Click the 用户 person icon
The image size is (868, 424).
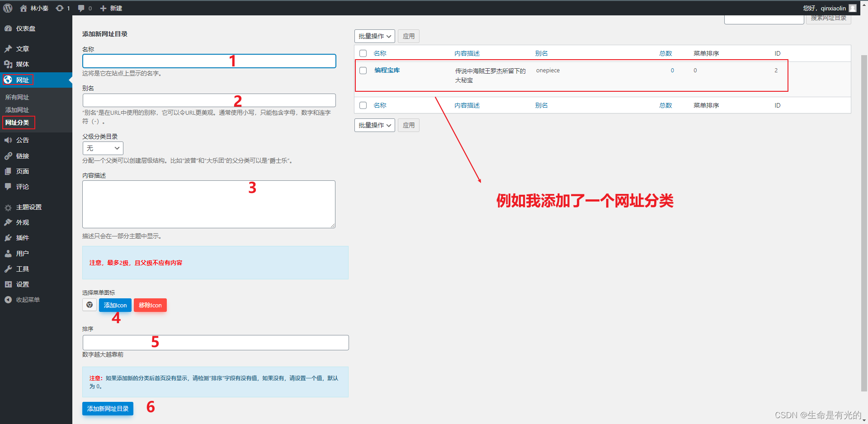8,254
